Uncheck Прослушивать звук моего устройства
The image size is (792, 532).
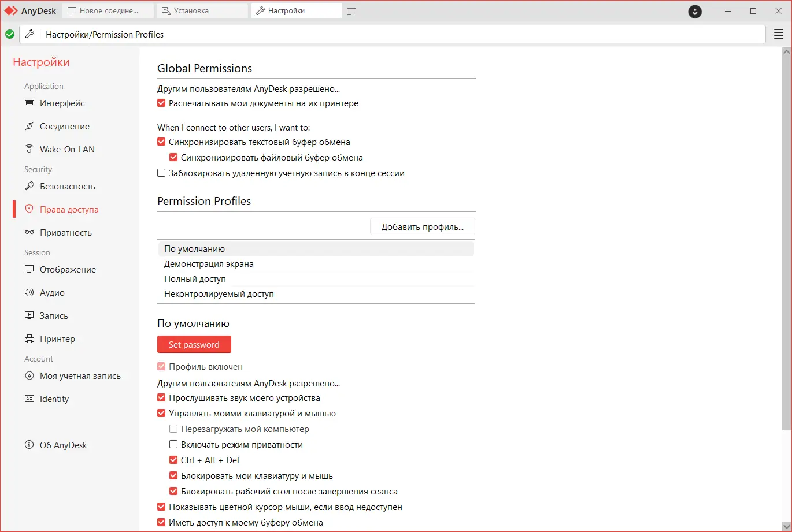(x=161, y=398)
